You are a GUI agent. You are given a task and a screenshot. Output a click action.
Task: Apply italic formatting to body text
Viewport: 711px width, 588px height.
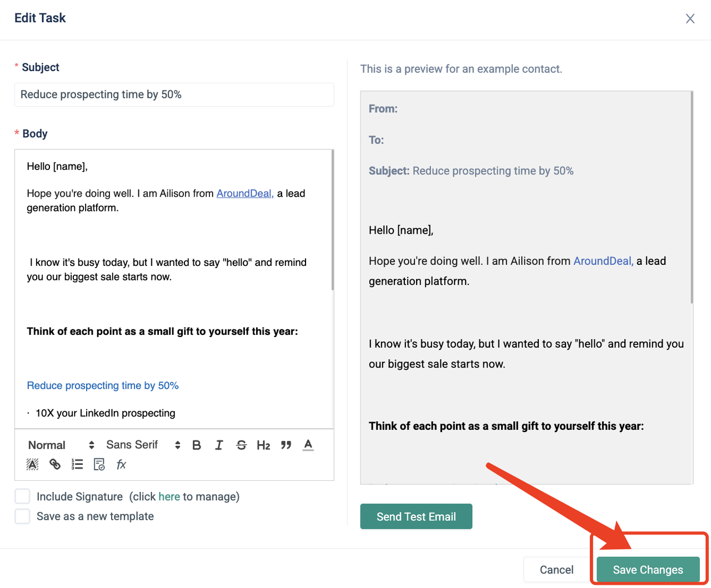tap(219, 445)
